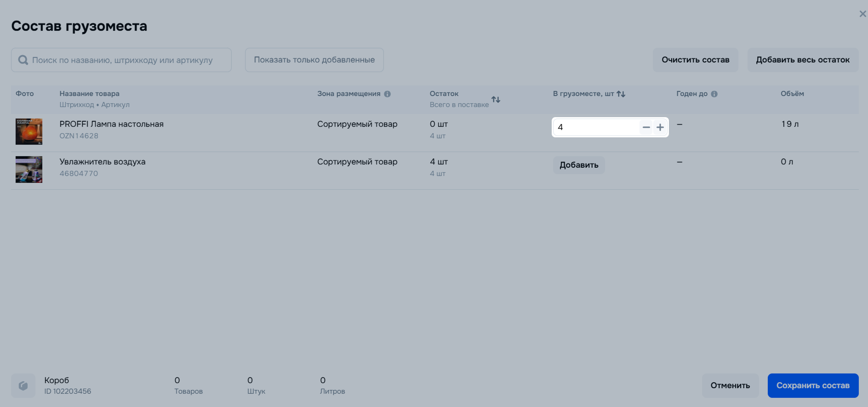Click the info icon beside Зона размещения
This screenshot has width=868, height=407.
tap(388, 94)
